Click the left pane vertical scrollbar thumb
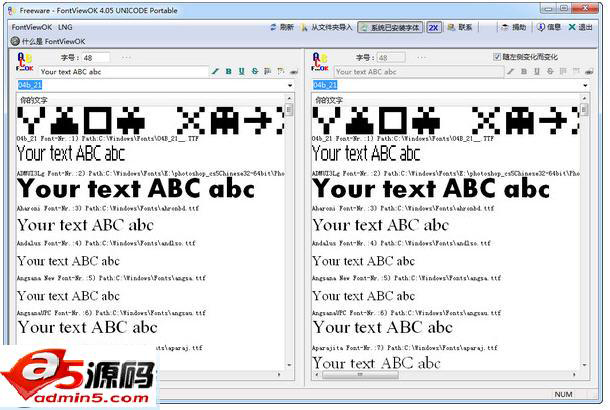 pos(289,110)
